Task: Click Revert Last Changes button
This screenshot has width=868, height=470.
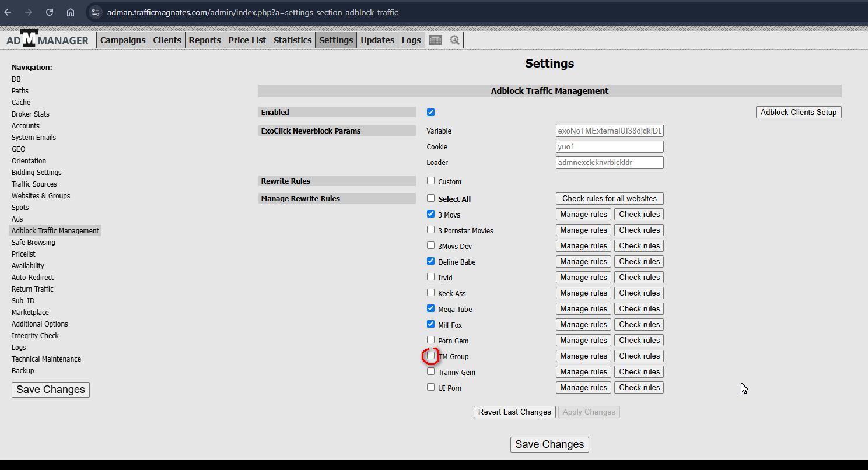Action: tap(514, 412)
